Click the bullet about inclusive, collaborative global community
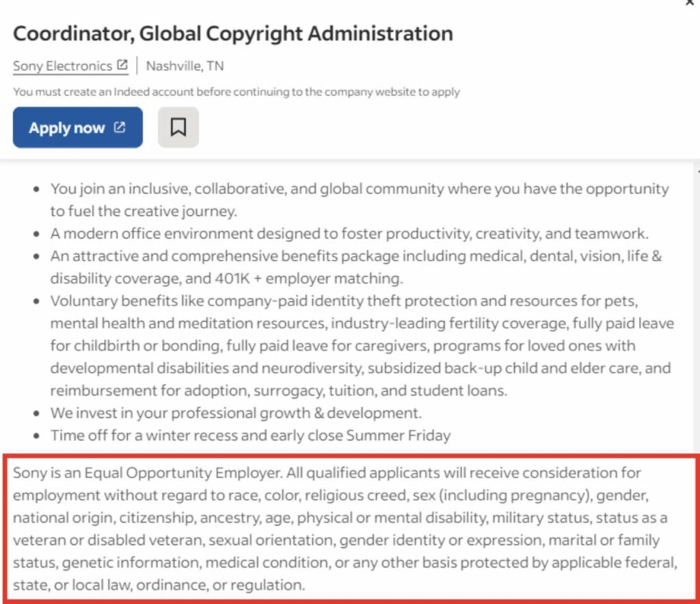 tap(360, 200)
